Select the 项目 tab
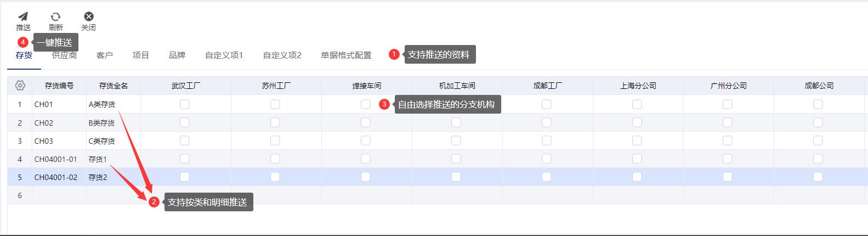 [x=141, y=55]
